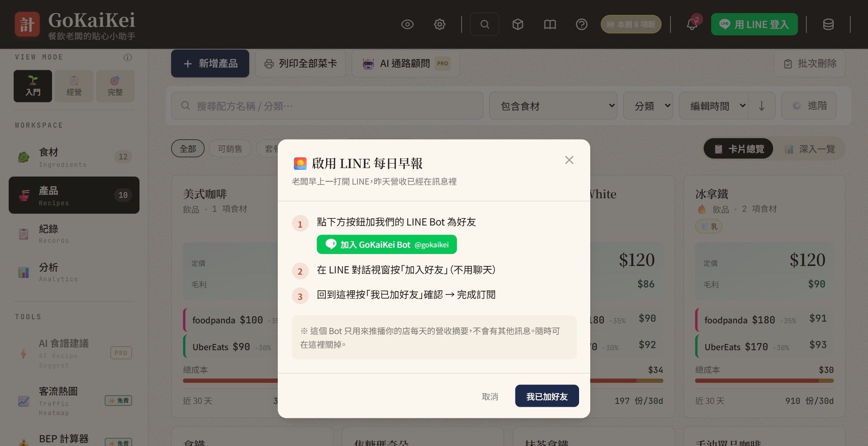Click 新增產品 button
Viewport: 868px width, 446px height.
[x=210, y=64]
